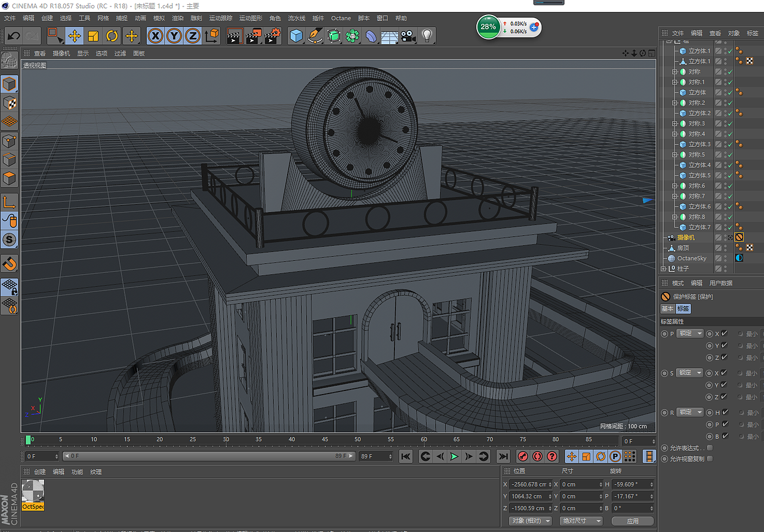The height and width of the screenshot is (532, 764).
Task: Open the green subdivision surface generator icon
Action: tap(334, 36)
